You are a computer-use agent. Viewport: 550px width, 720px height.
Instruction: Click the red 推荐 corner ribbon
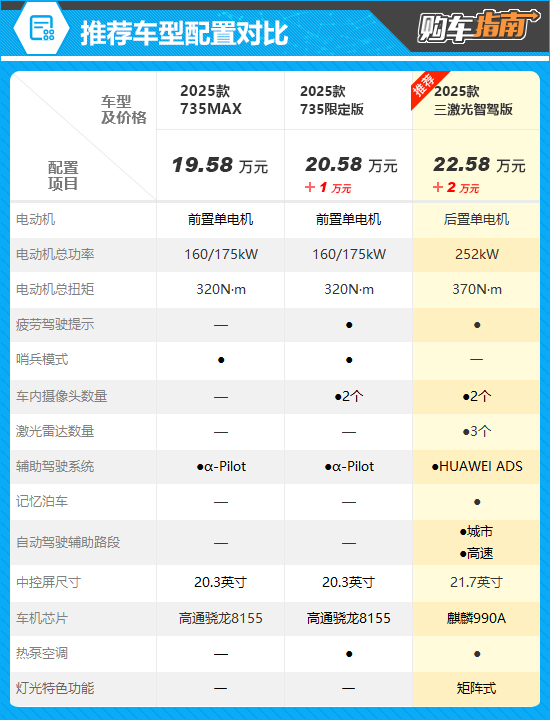click(x=427, y=88)
